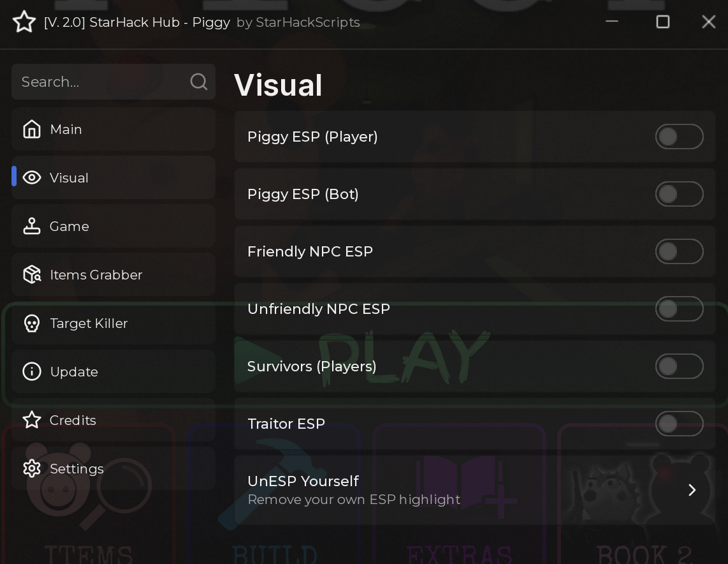Enable Survivors (Players) toggle
This screenshot has height=564, width=728.
[x=680, y=366]
